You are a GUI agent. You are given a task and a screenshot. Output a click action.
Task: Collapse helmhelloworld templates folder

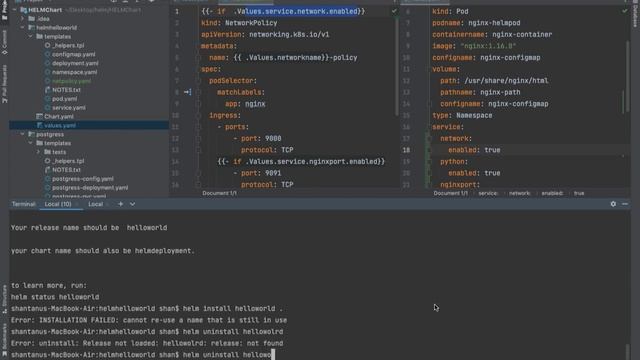[31, 37]
